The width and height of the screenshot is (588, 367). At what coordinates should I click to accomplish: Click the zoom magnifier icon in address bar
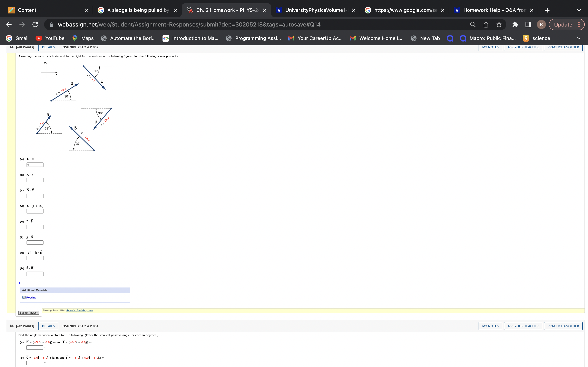(473, 24)
